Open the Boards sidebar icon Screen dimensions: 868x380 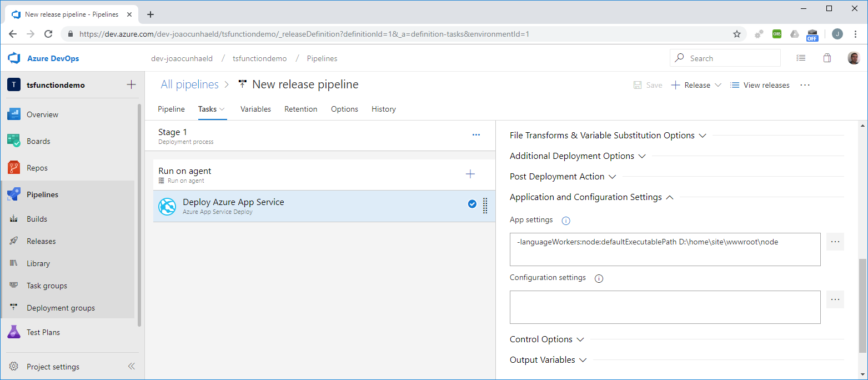tap(14, 141)
